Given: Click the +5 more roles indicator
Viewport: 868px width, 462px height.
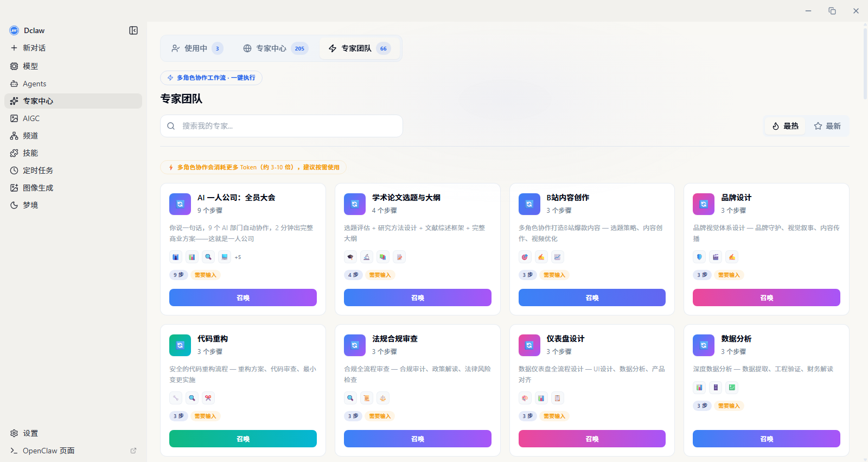Looking at the screenshot, I should [238, 257].
